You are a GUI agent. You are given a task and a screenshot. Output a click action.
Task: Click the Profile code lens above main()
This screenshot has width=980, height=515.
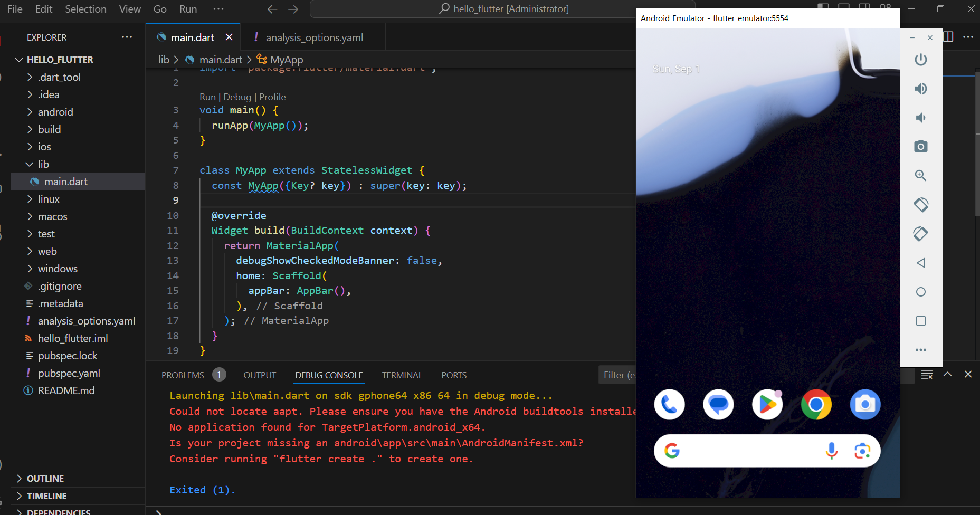pos(272,97)
